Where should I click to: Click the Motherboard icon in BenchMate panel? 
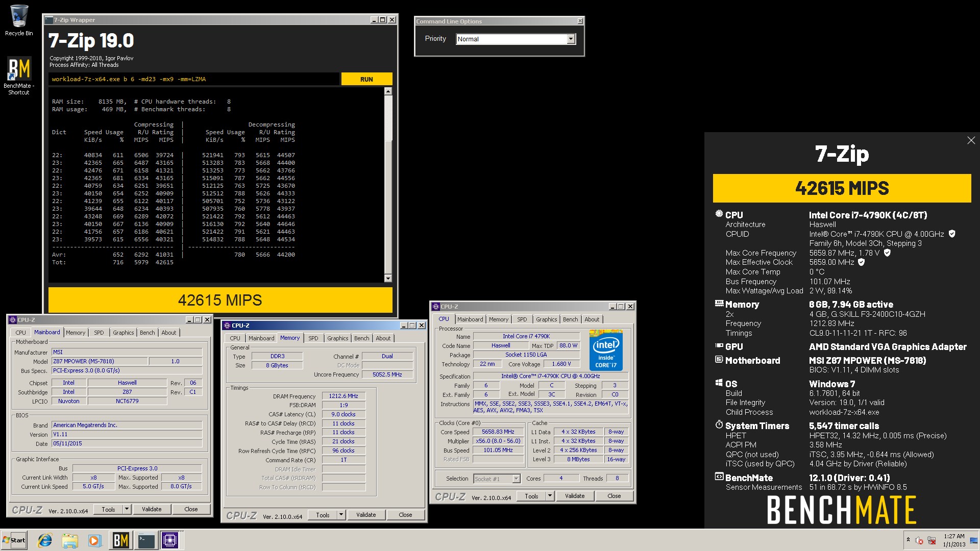click(x=719, y=360)
